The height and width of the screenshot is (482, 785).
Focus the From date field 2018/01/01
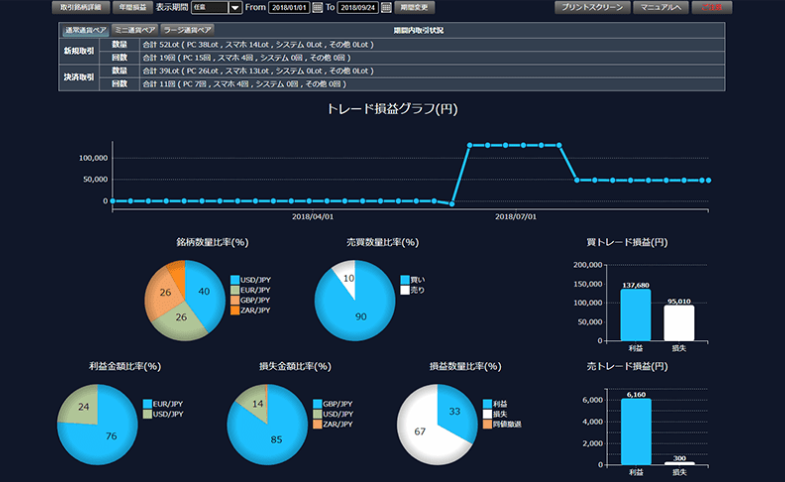(x=289, y=8)
